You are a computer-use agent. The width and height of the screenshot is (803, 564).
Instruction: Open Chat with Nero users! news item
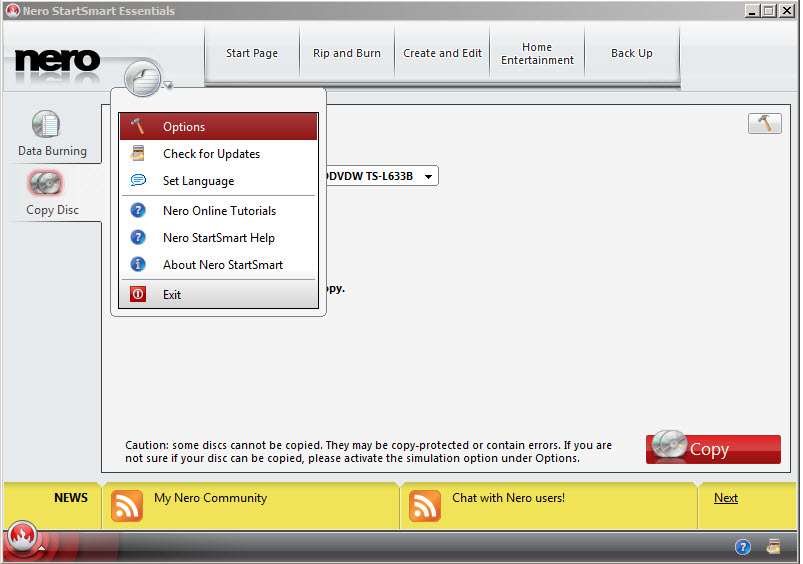click(509, 498)
